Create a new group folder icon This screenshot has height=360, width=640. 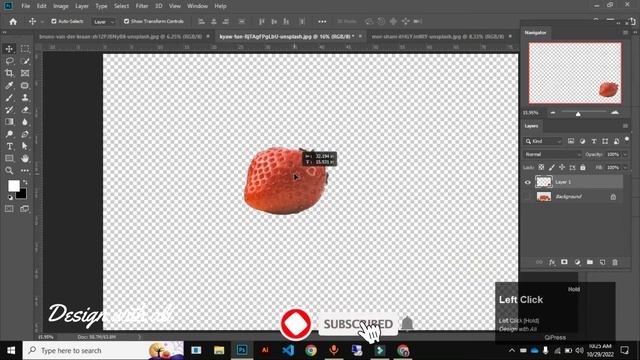coord(590,262)
